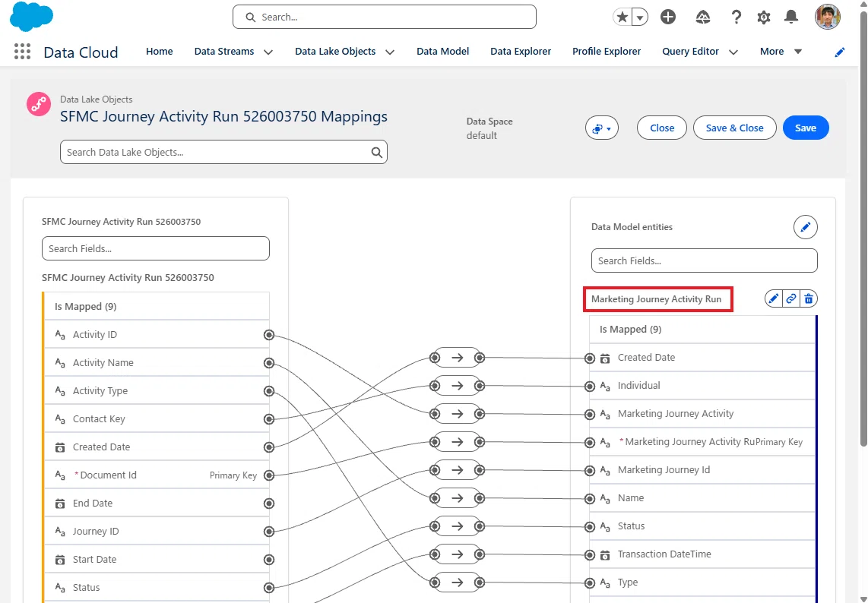Click the connector node of Start Date

pos(269,559)
